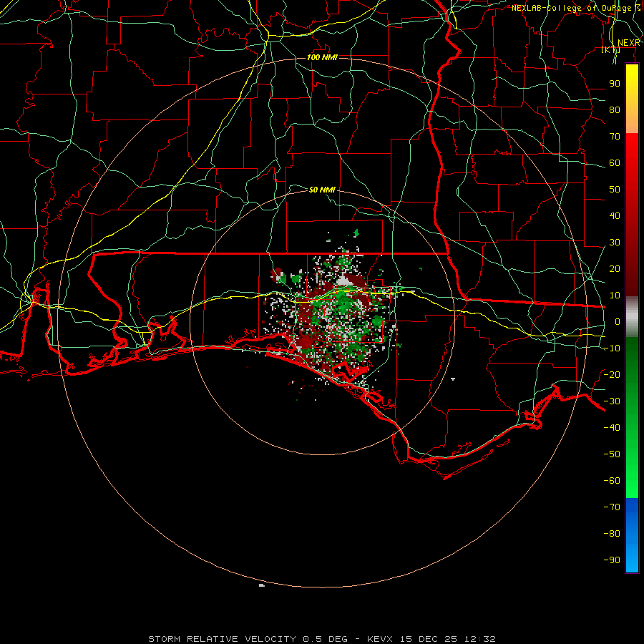Click the -30 knot scale label
Screen dimensions: 644x644
[612, 401]
